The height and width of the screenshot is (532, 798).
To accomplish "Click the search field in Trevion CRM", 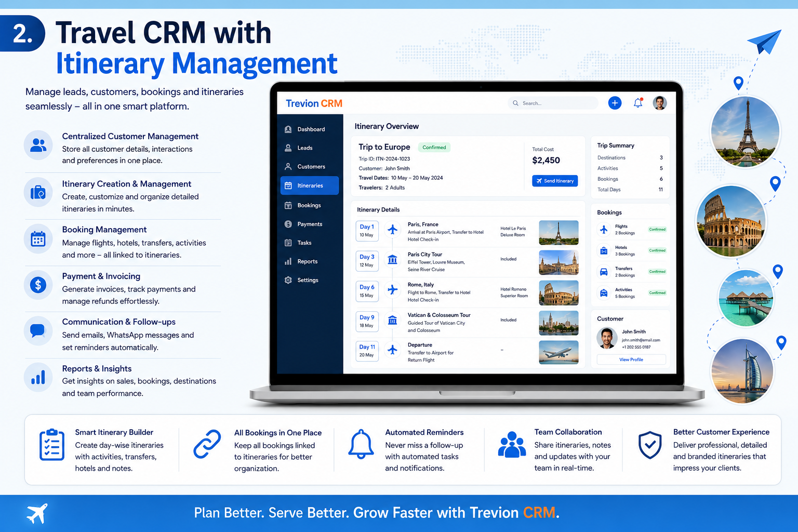I will (x=553, y=103).
